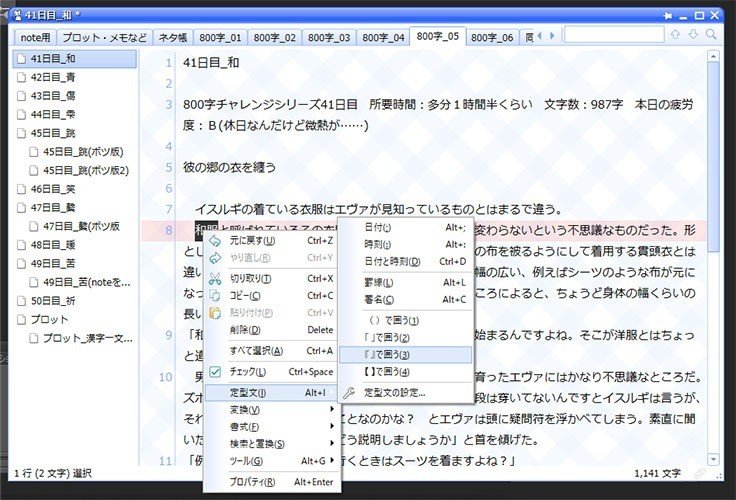Switch to the 800字_04 tab
Image resolution: width=736 pixels, height=500 pixels.
pyautogui.click(x=383, y=38)
